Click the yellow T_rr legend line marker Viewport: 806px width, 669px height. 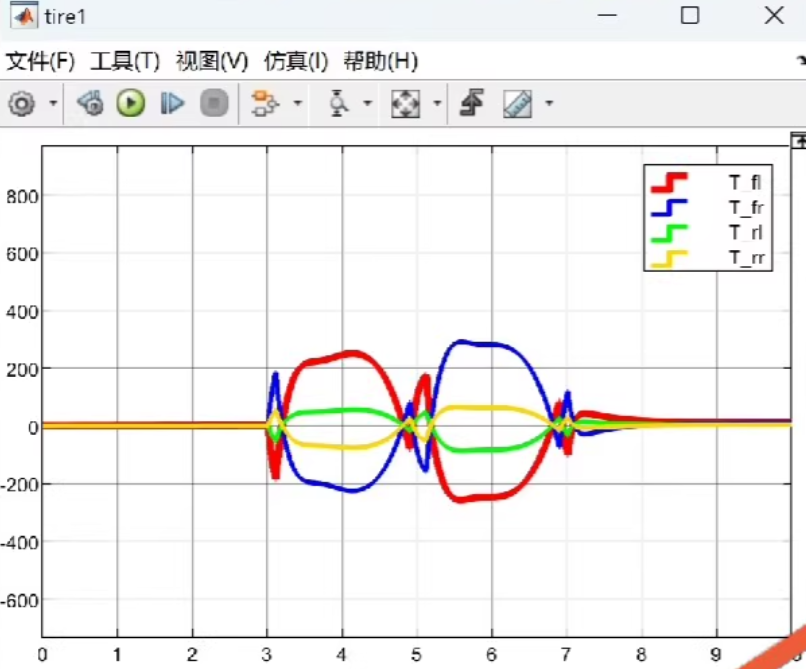[x=669, y=259]
